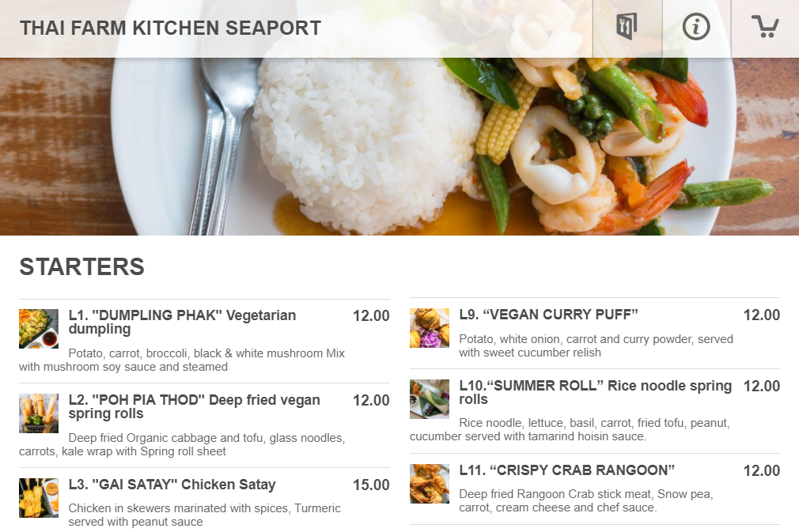Viewport: 799px width, 532px height.
Task: Open L9 Vegan Curry Puff item
Action: [x=595, y=334]
